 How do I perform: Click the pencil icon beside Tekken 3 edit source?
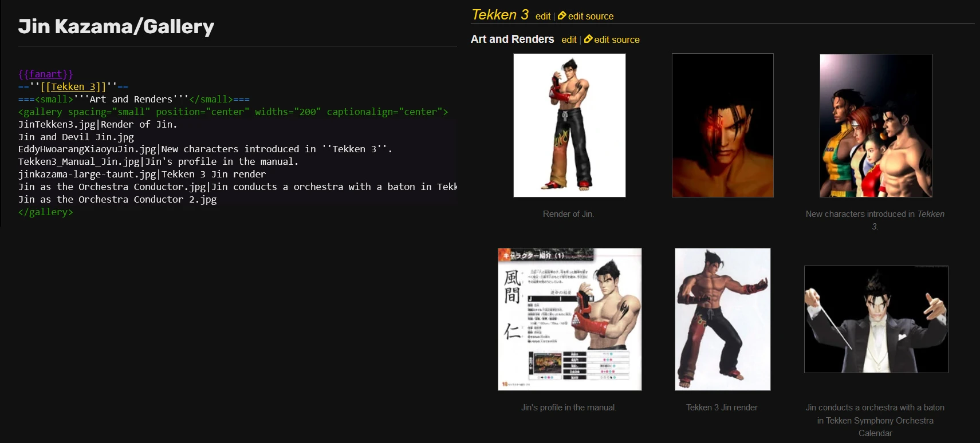(x=562, y=16)
